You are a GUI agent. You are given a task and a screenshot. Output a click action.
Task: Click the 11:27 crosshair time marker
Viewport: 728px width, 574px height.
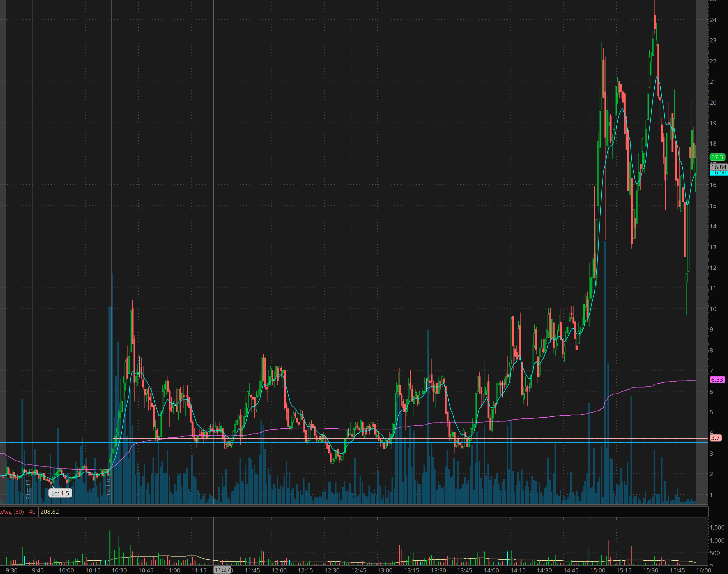pos(222,570)
